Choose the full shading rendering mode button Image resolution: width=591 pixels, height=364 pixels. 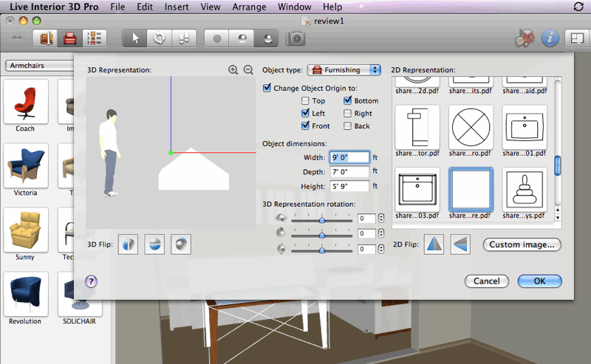click(267, 38)
